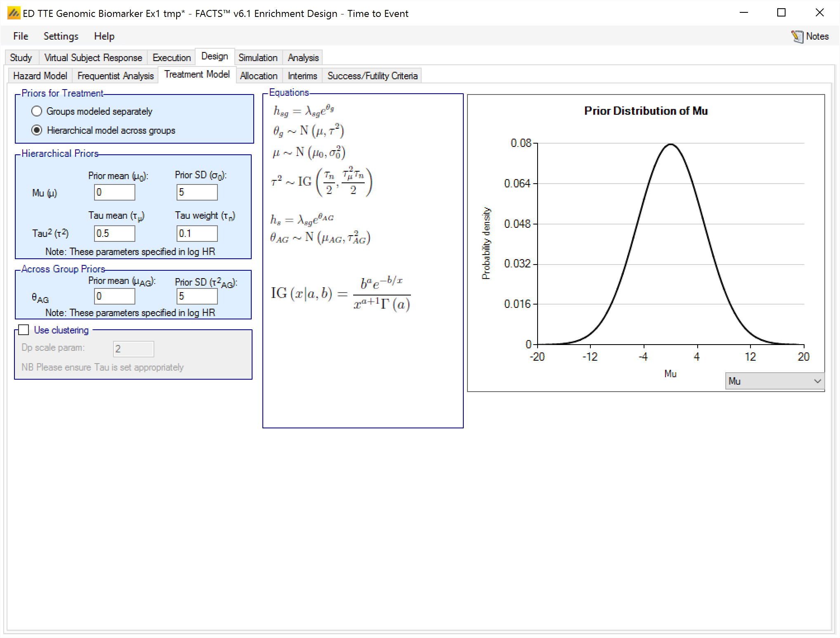Open the Success/Futility Criteria tab
The height and width of the screenshot is (638, 840).
click(372, 76)
